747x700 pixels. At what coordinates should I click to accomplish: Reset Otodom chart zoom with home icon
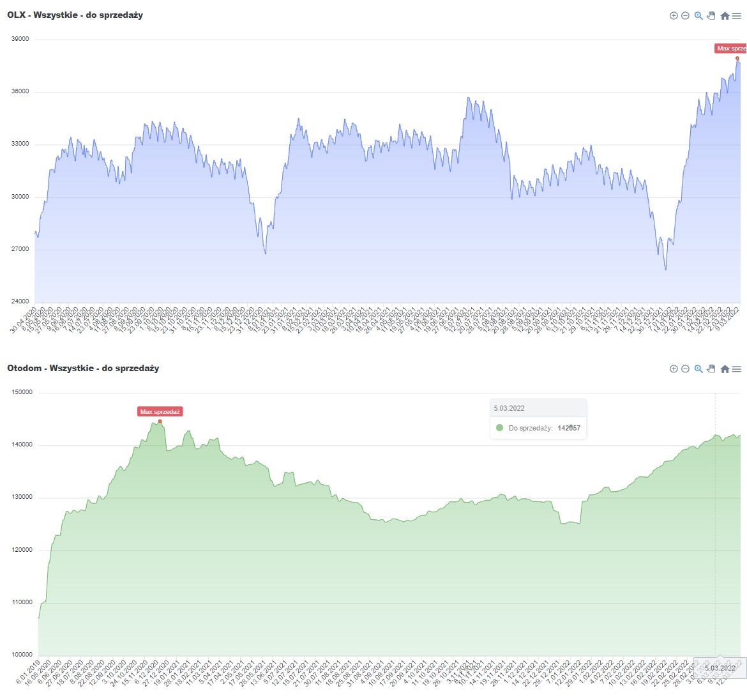click(x=725, y=369)
